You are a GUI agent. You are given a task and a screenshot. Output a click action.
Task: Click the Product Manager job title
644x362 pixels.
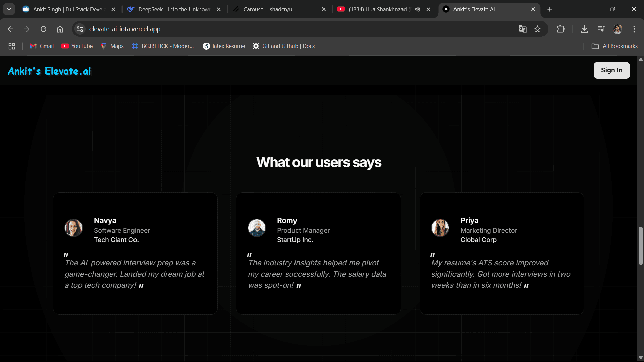pos(303,230)
